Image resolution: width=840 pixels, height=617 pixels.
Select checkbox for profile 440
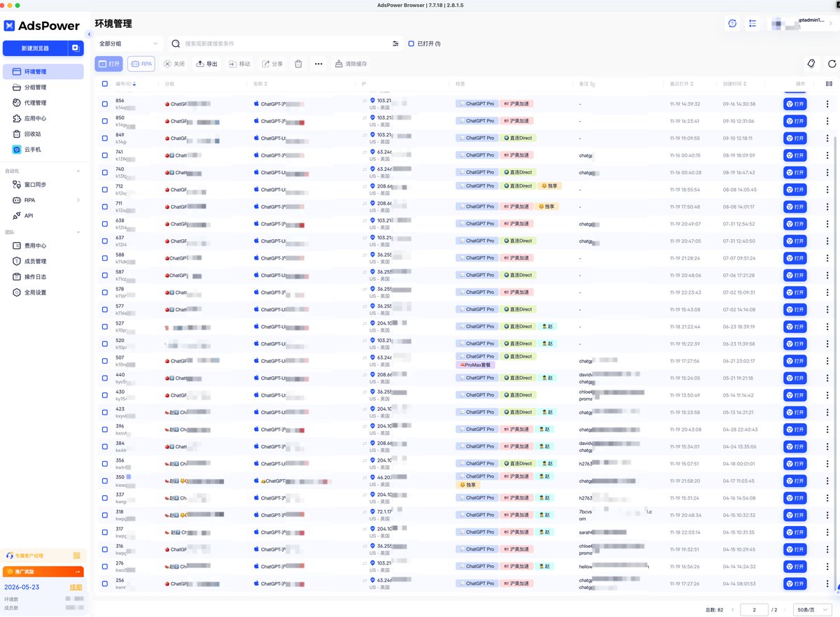105,378
